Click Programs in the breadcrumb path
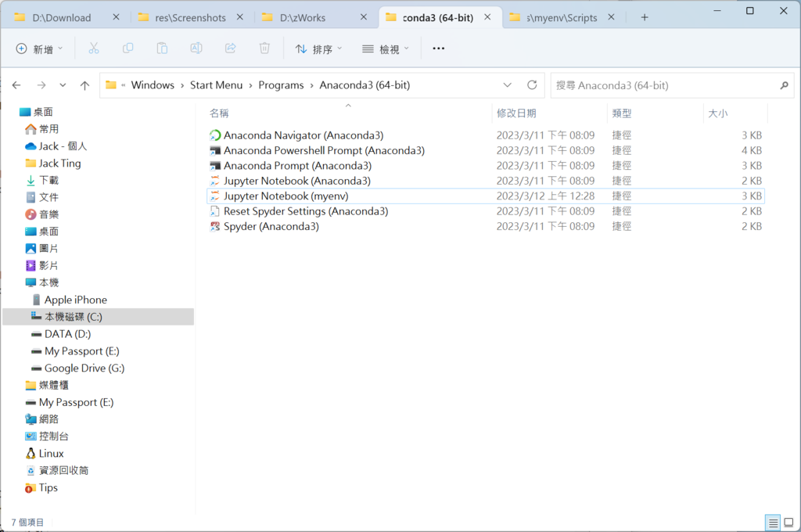Screen dimensions: 801x532 281,85
